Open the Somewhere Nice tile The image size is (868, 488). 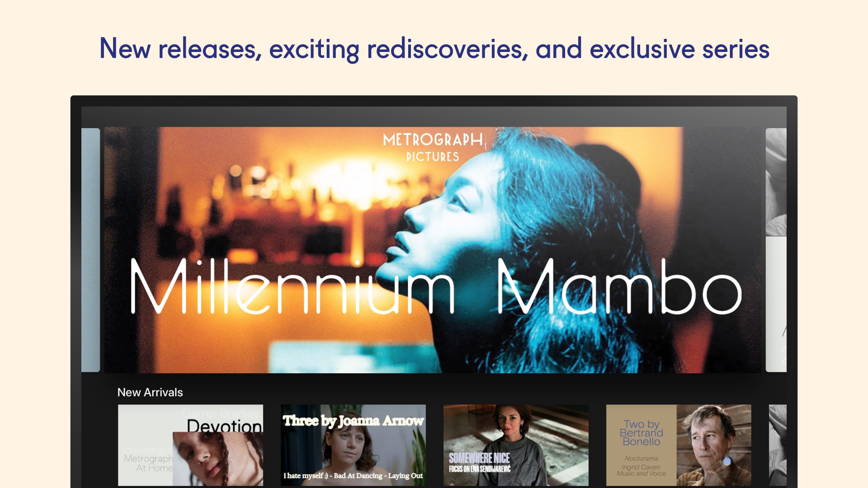[516, 445]
